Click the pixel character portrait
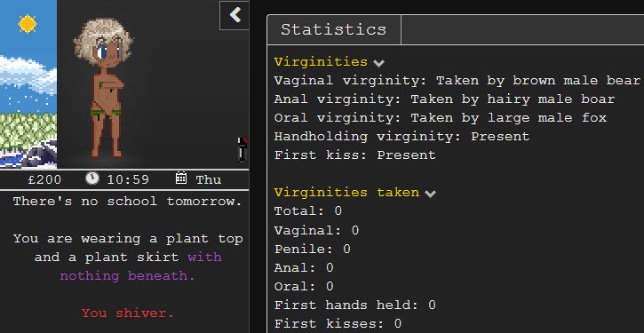The width and height of the screenshot is (644, 333). pos(104,87)
